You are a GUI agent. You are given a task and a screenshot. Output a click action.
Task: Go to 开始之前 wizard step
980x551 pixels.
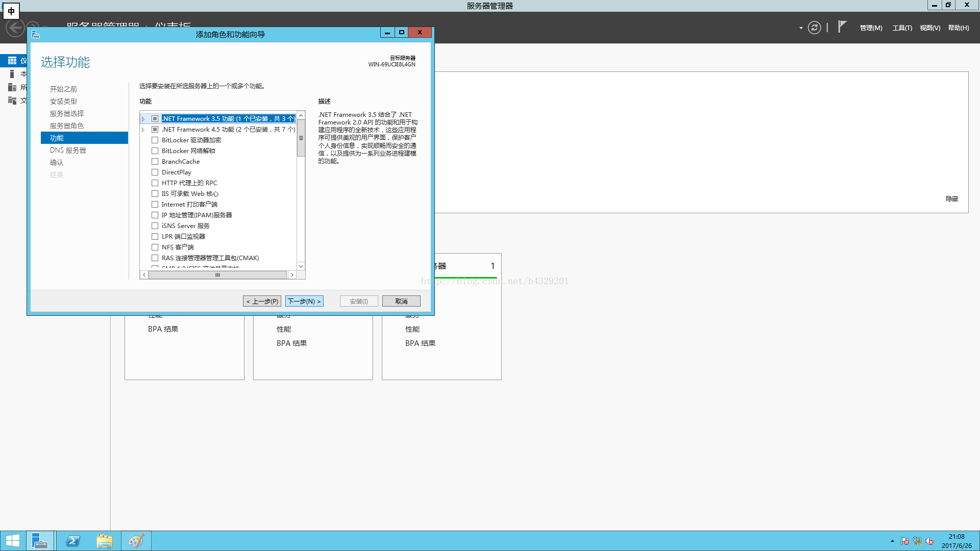63,89
